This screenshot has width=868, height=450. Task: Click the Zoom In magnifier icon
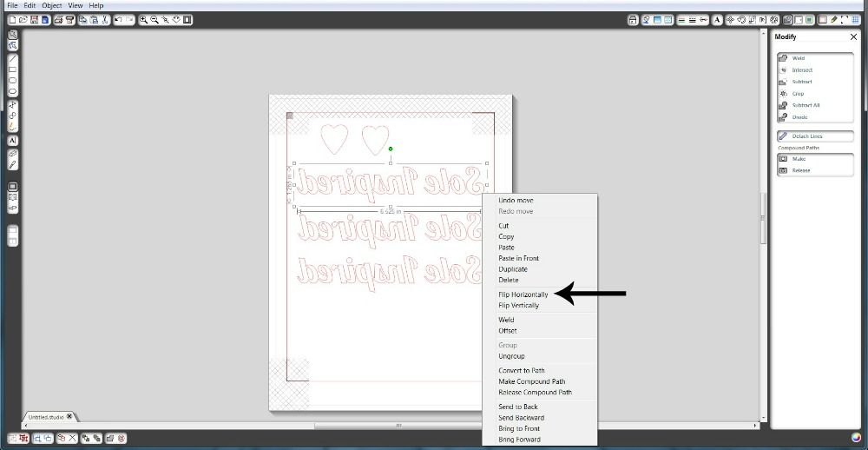(x=142, y=19)
